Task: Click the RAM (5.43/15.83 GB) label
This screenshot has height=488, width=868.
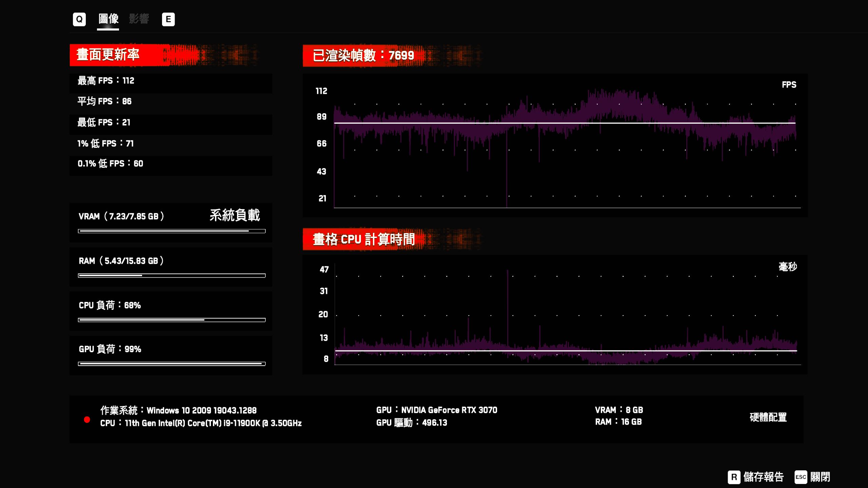Action: point(121,261)
